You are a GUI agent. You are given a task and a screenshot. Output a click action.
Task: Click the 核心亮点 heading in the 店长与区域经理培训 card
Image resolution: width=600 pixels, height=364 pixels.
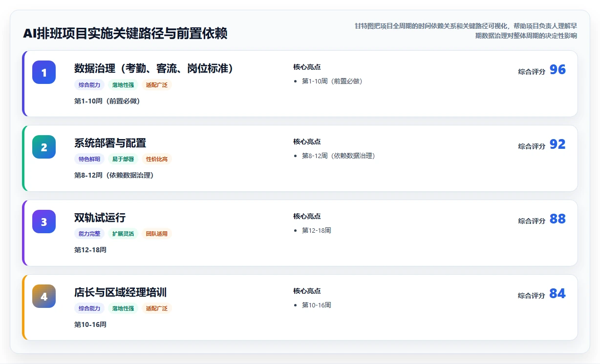point(307,291)
